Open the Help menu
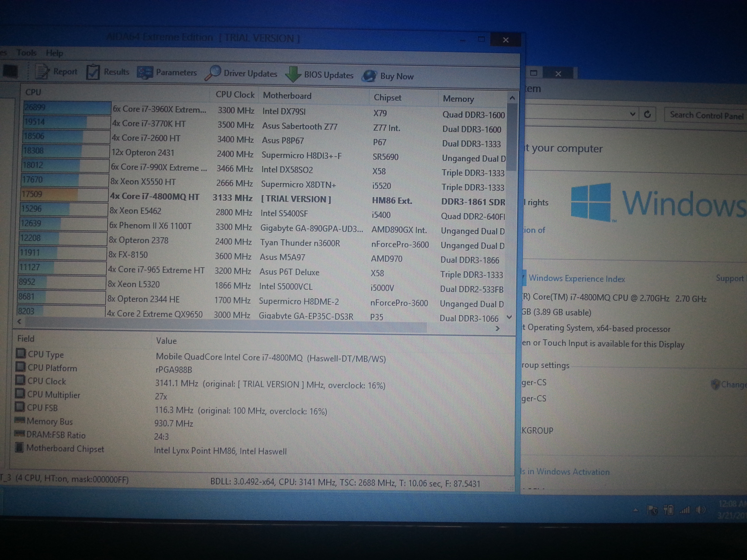 click(54, 53)
